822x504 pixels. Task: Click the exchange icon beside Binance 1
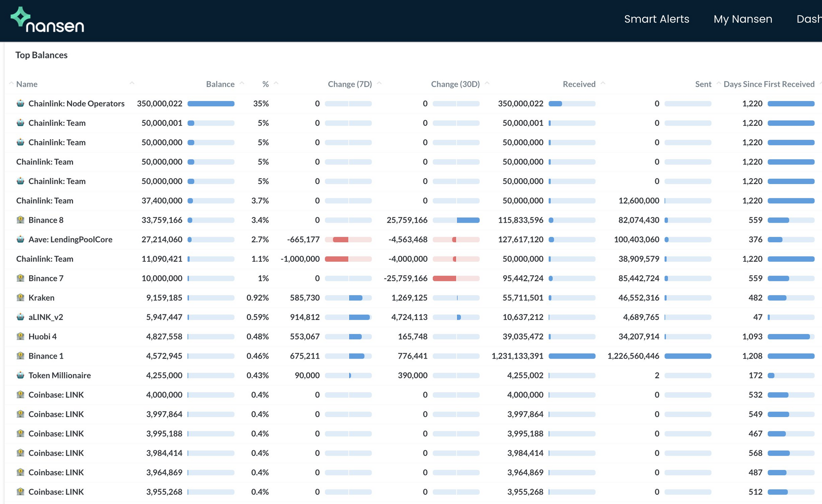coord(20,356)
